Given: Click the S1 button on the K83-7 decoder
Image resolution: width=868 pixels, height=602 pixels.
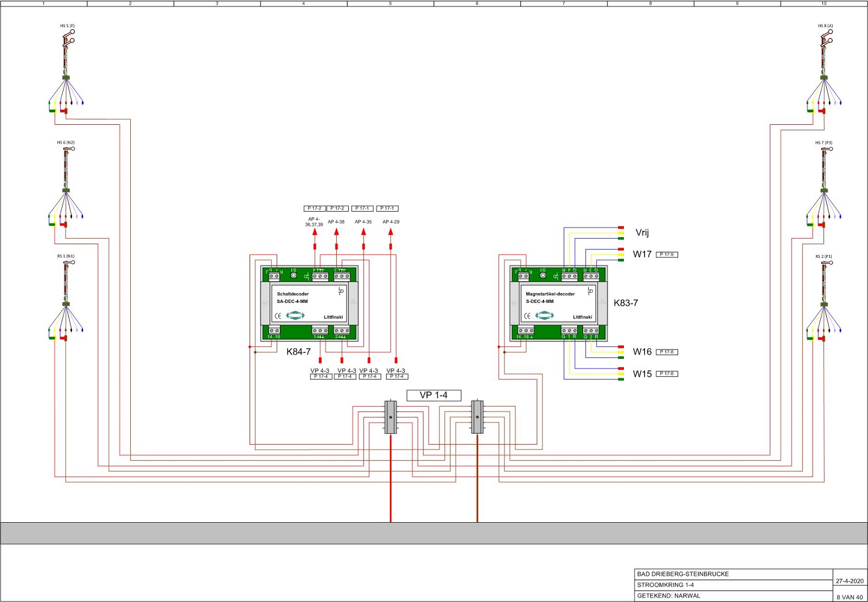Looking at the screenshot, I should click(542, 275).
